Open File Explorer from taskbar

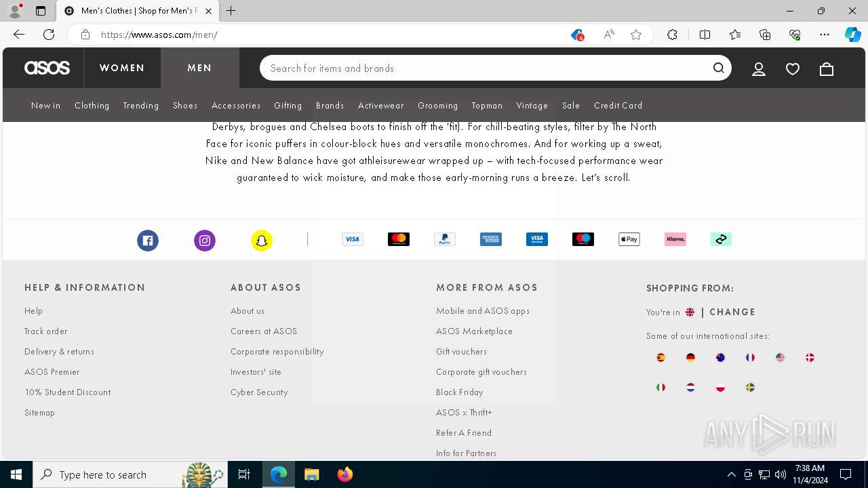pyautogui.click(x=311, y=474)
